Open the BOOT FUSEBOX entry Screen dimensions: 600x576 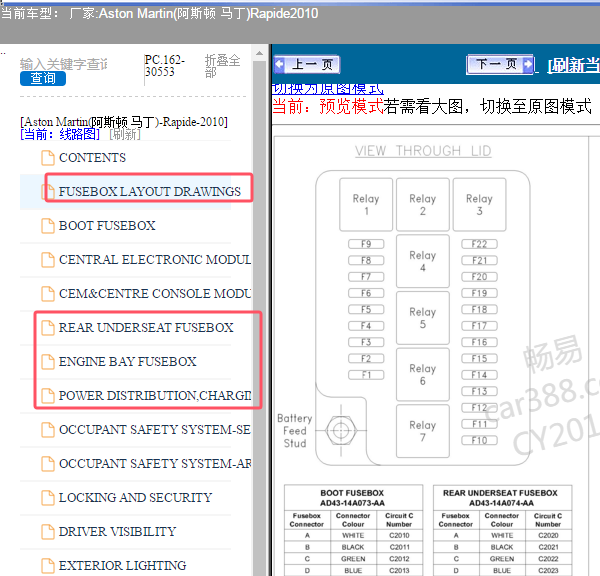[x=107, y=225]
